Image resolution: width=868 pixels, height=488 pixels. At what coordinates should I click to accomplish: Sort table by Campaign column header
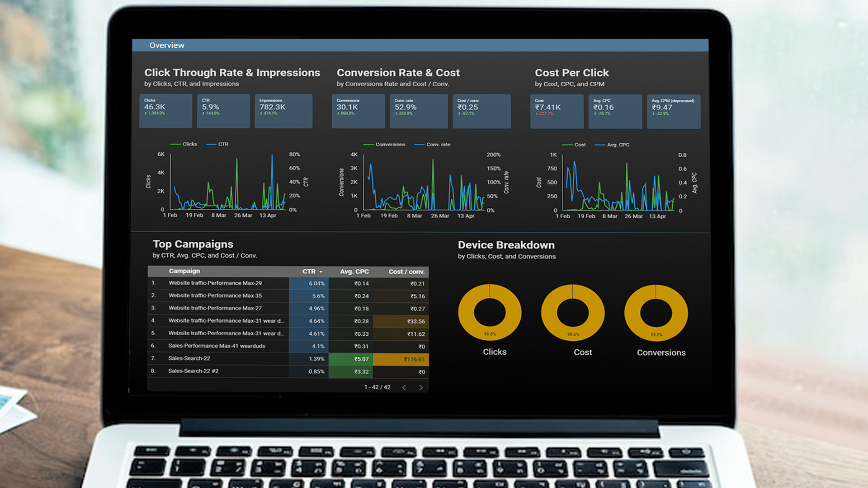point(184,271)
